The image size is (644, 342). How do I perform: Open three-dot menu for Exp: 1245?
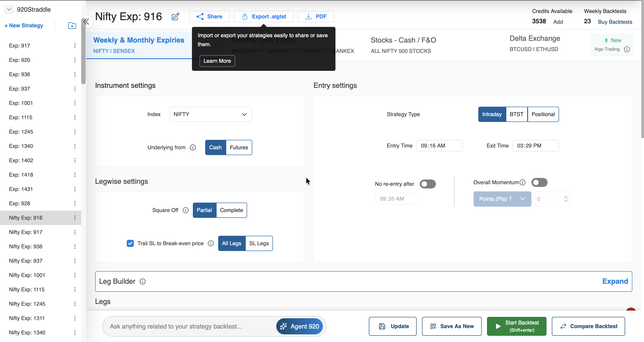pos(75,132)
